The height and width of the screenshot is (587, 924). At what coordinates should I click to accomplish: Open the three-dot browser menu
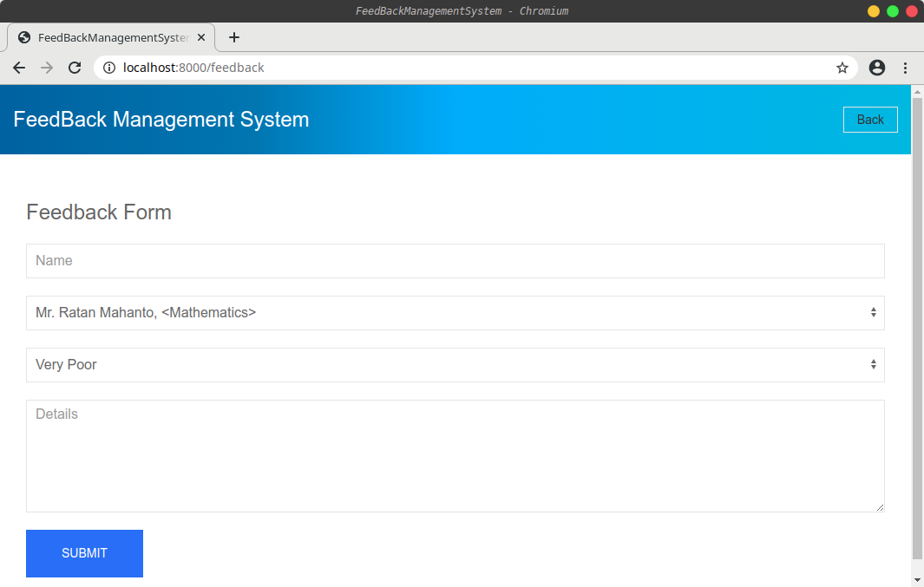(x=906, y=68)
